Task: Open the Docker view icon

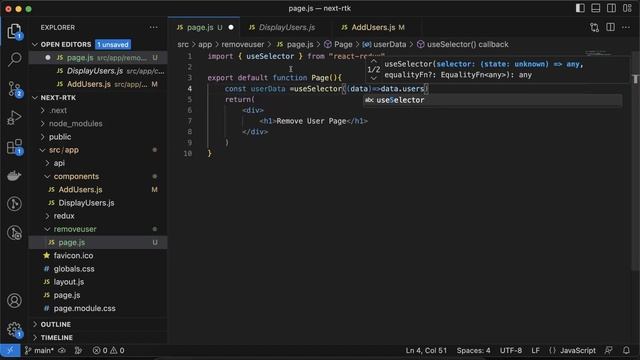Action: pyautogui.click(x=14, y=176)
